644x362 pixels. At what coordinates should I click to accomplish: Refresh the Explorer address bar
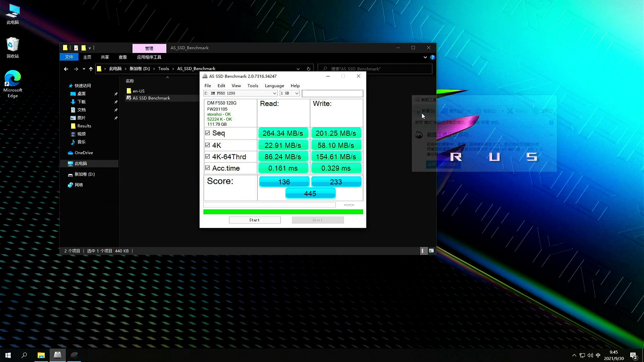[x=308, y=69]
